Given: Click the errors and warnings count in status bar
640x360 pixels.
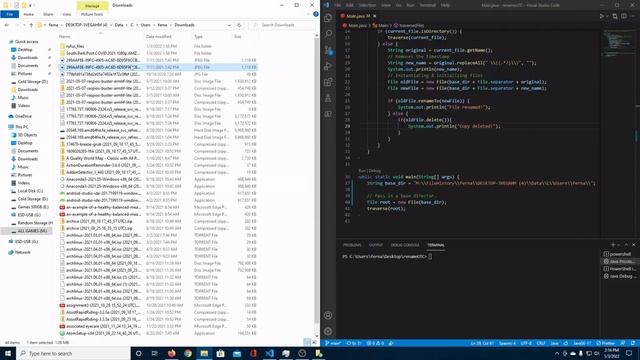Looking at the screenshot, I should 376,343.
